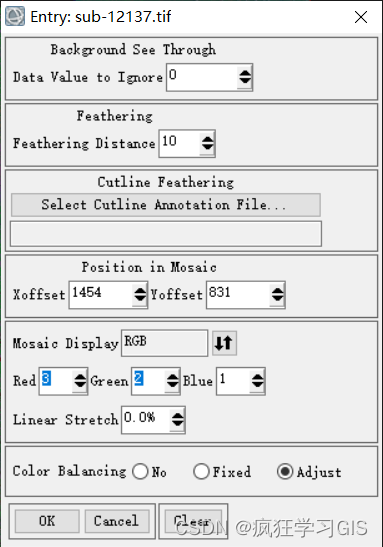Click the Cancel button
The width and height of the screenshot is (383, 547).
117,521
